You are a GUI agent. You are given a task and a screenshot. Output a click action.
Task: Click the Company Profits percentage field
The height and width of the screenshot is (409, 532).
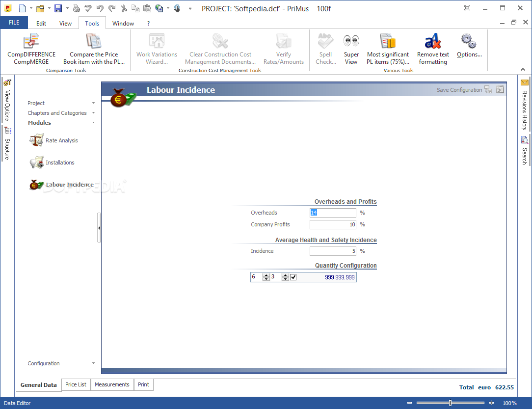pos(333,225)
